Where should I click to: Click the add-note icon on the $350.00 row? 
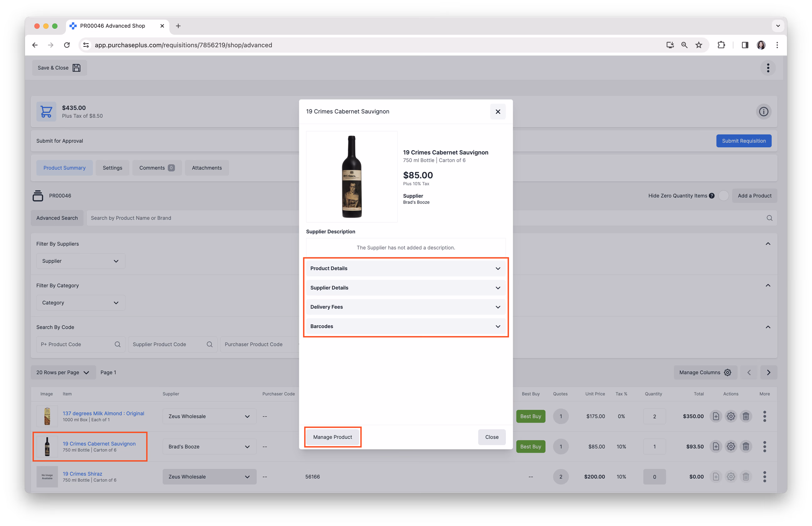(716, 416)
